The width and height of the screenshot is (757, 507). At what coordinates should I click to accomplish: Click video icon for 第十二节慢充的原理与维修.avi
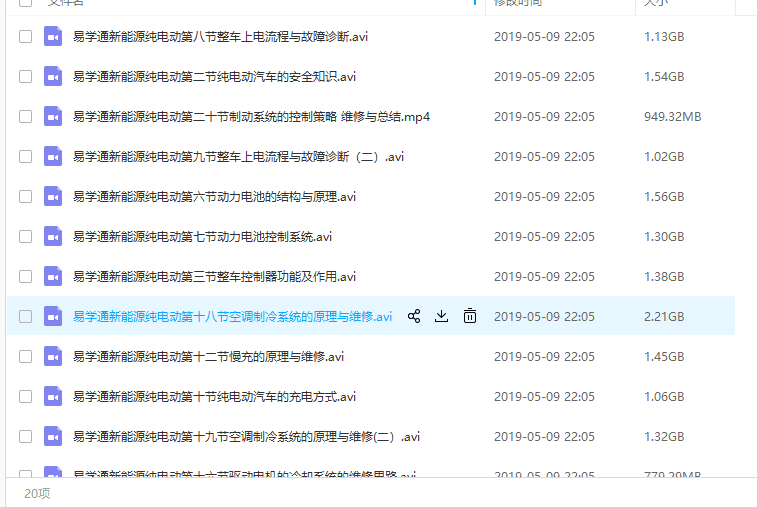pos(53,357)
